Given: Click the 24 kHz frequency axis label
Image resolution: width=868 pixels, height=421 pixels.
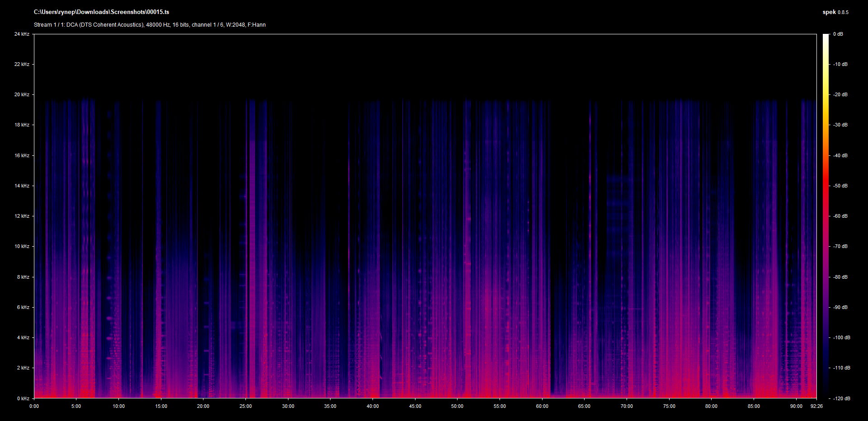Looking at the screenshot, I should (x=22, y=34).
